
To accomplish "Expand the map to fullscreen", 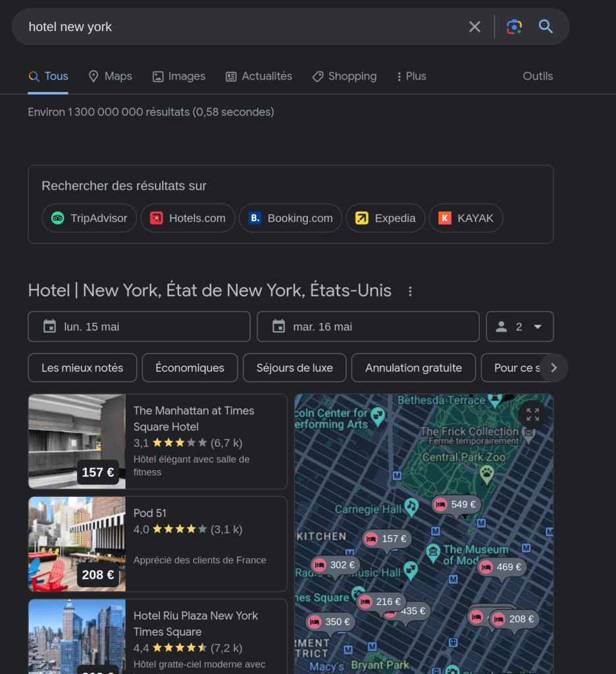I will point(532,415).
